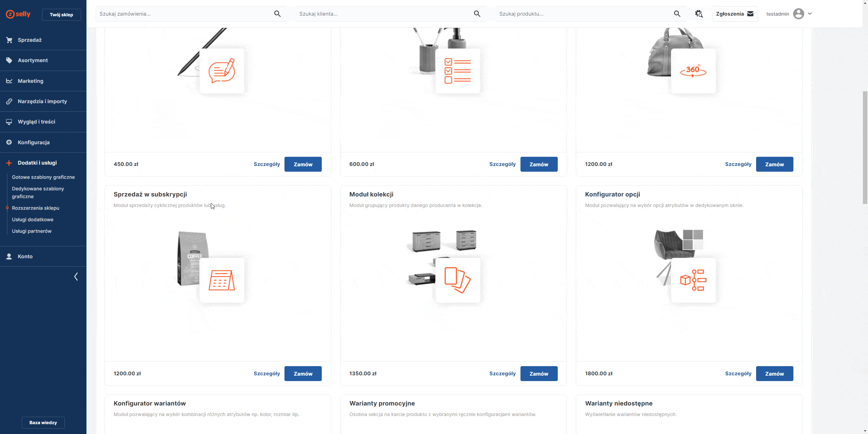868x434 pixels.
Task: Expand the Sprzedaż sidebar menu
Action: (29, 40)
